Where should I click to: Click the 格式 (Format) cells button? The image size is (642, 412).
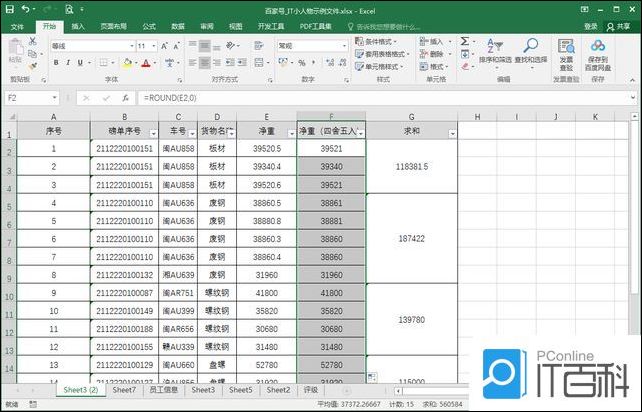[x=434, y=66]
